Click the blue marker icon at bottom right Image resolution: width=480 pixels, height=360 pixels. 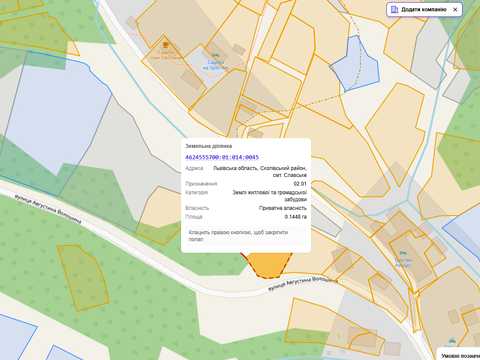click(x=452, y=341)
